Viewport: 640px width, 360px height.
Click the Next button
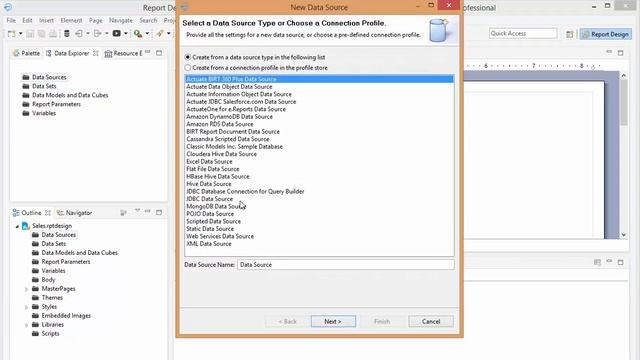(333, 322)
